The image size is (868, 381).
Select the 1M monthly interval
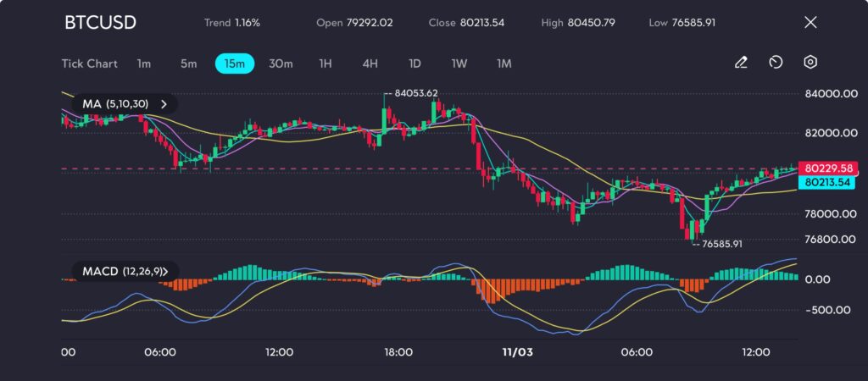coord(504,63)
